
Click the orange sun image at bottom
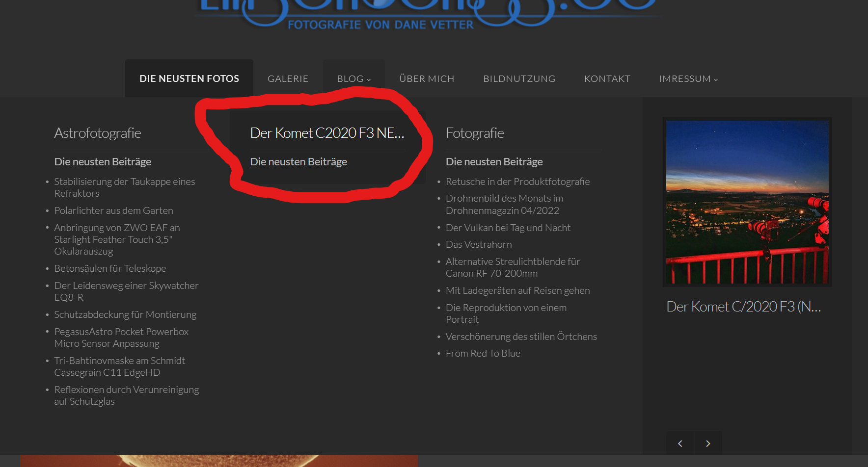(x=219, y=461)
